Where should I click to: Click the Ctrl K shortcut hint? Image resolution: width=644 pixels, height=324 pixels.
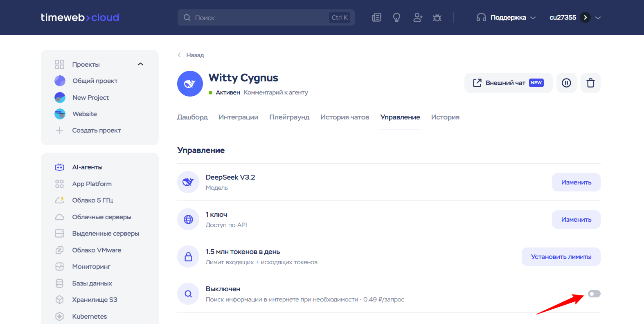[340, 18]
